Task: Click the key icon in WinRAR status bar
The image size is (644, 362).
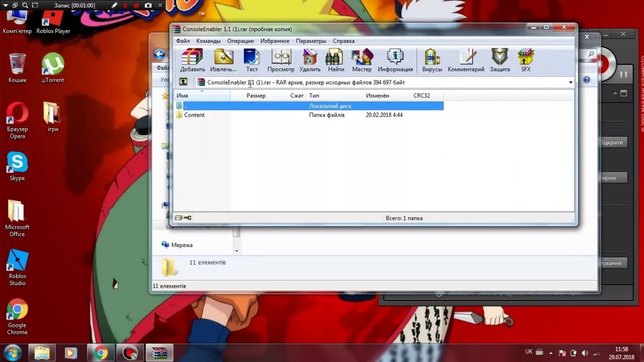Action: point(187,218)
